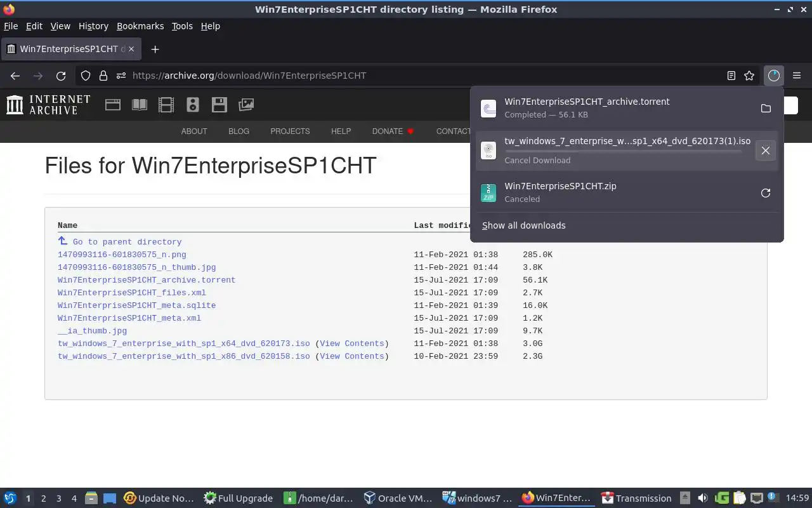Open the Images icon in archive navbar
812x508 pixels.
tap(246, 105)
